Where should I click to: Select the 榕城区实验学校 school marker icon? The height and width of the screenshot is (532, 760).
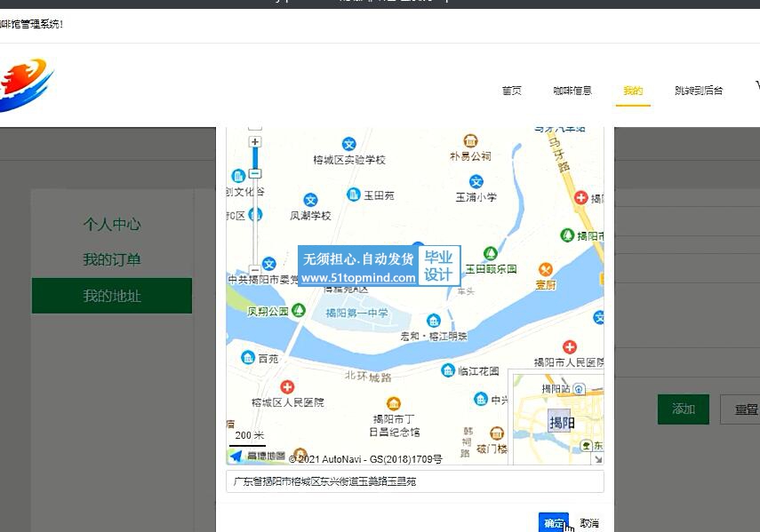point(349,144)
